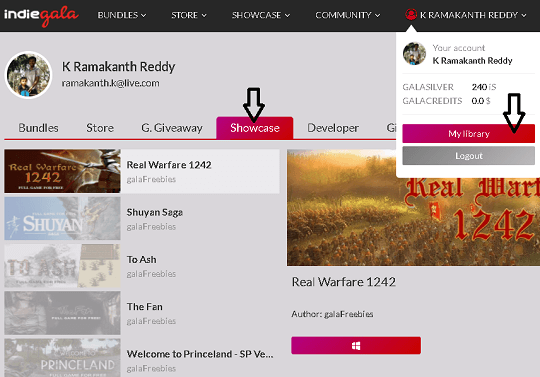Click the Welcome to Princeland title text

[200, 354]
